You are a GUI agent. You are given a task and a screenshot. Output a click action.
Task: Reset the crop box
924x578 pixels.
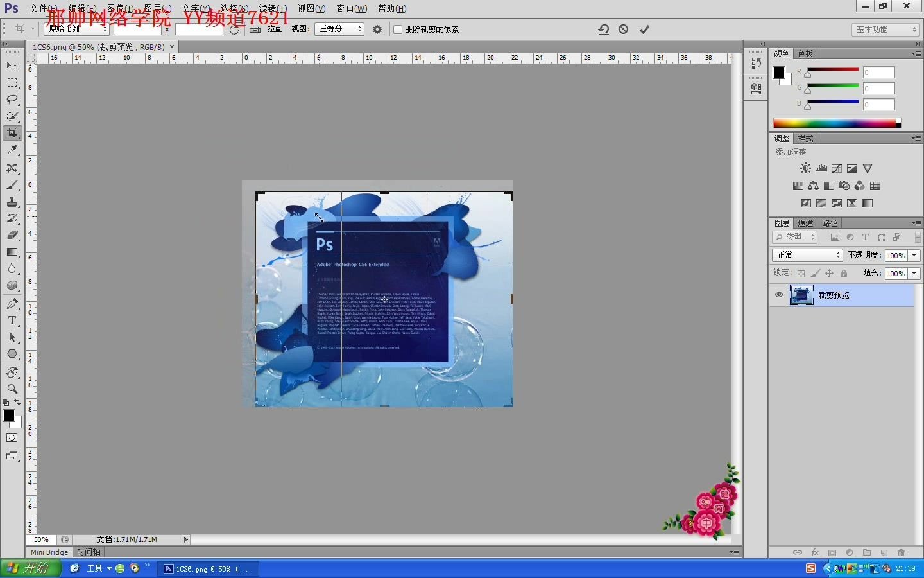pos(603,29)
